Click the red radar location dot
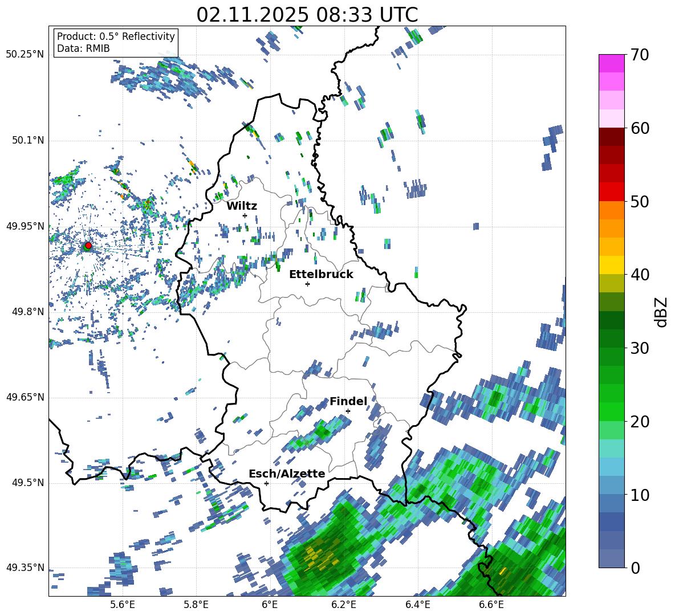Viewport: 675px width, 616px height. click(x=88, y=245)
